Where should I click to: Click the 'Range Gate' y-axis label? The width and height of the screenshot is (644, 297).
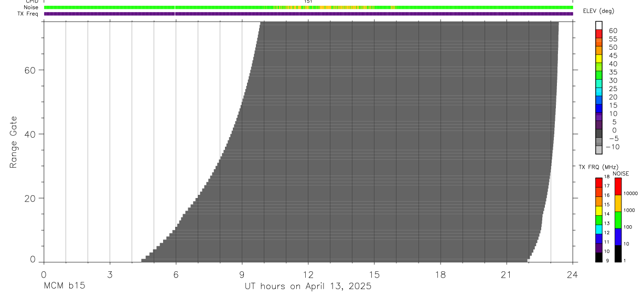coord(14,142)
